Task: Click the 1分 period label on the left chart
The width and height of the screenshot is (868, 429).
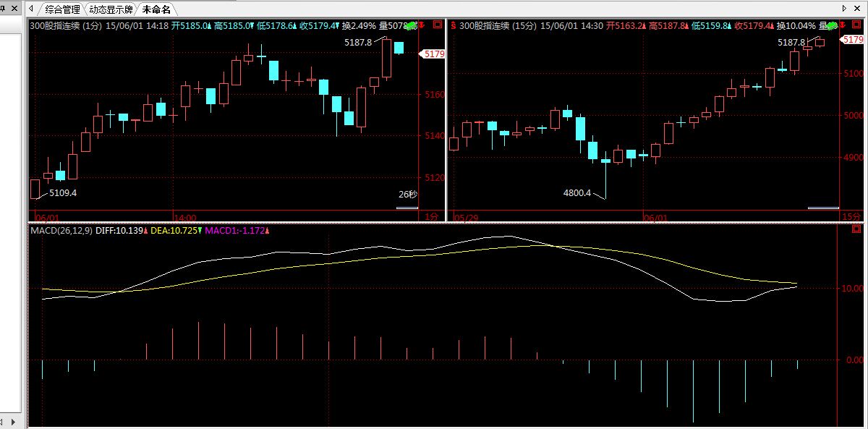Action: [x=431, y=217]
